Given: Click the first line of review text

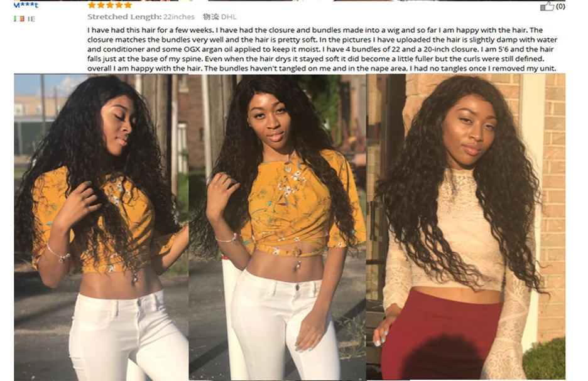Looking at the screenshot, I should coord(315,30).
